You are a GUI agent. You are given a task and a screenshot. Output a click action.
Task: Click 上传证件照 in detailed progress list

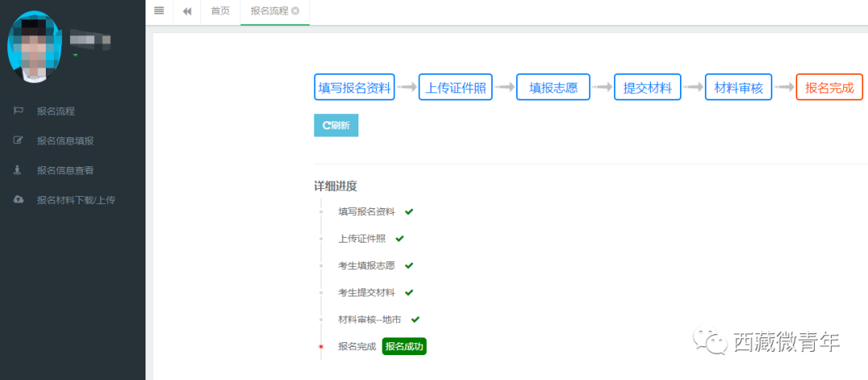(362, 239)
